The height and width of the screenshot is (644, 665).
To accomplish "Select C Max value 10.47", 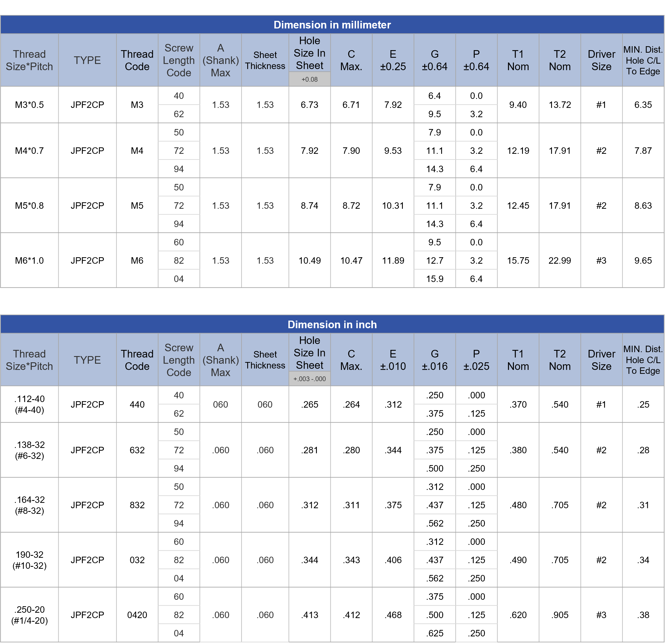I will pyautogui.click(x=351, y=261).
